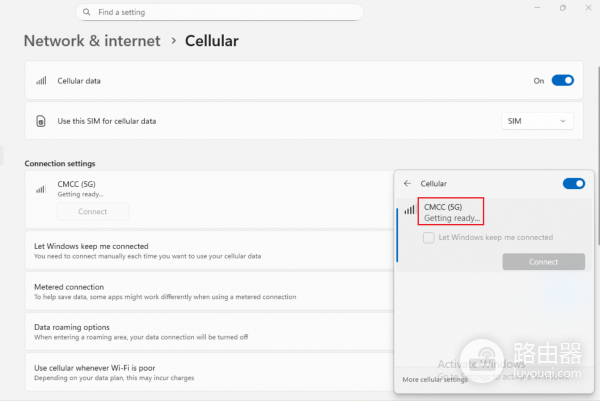Open More cellular settings link
This screenshot has width=600, height=401.
(435, 380)
